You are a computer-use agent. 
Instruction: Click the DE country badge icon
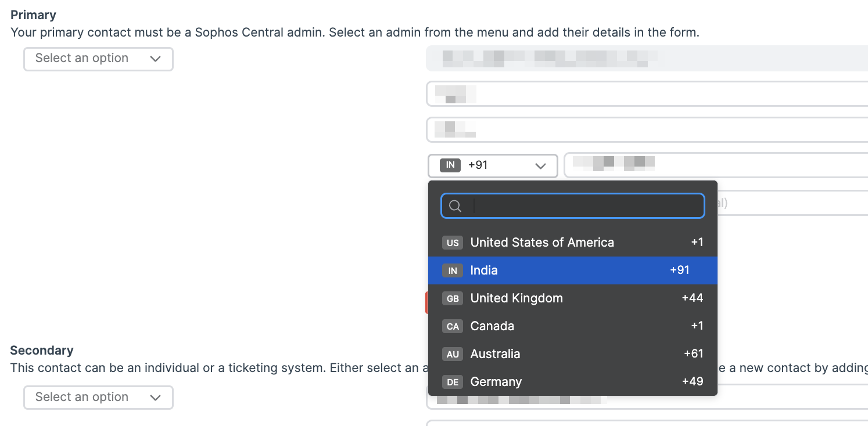(x=453, y=382)
